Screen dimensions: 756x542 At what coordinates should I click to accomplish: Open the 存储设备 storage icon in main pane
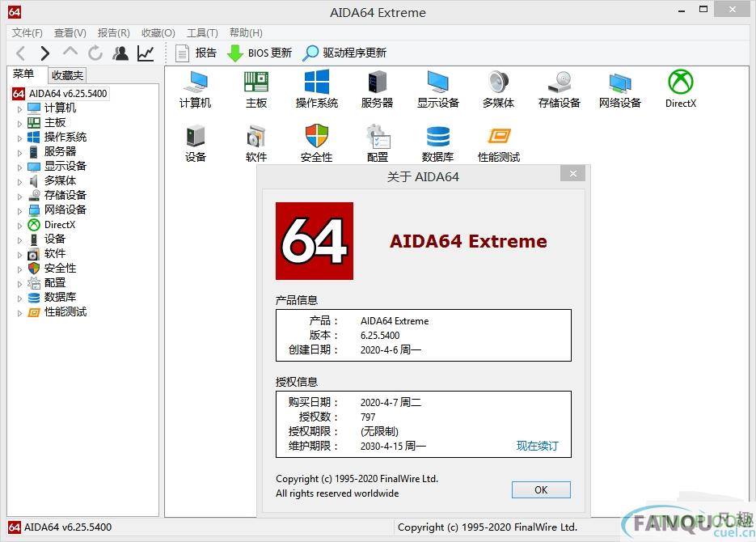[x=560, y=89]
